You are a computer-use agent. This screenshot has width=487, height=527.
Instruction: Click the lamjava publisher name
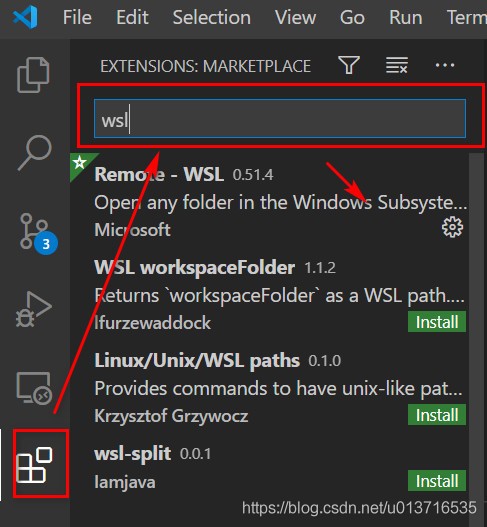tap(125, 482)
